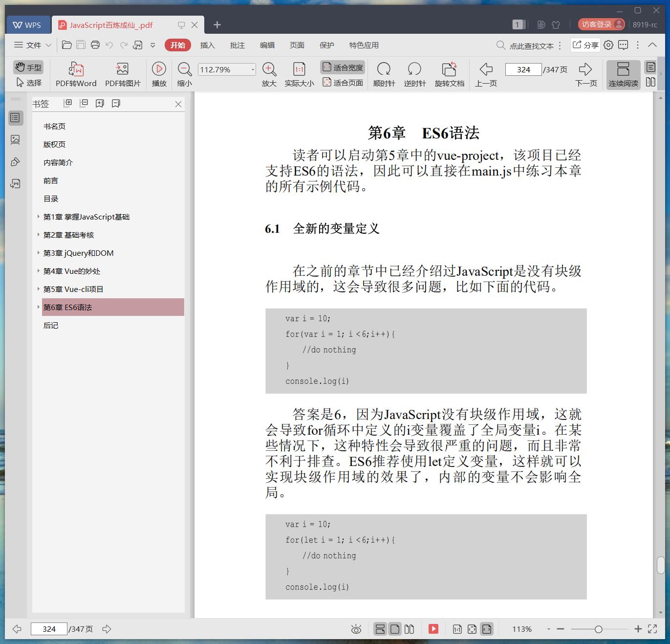Viewport: 670px width, 644px height.
Task: Switch to the 编辑 ribbon tab
Action: 267,45
